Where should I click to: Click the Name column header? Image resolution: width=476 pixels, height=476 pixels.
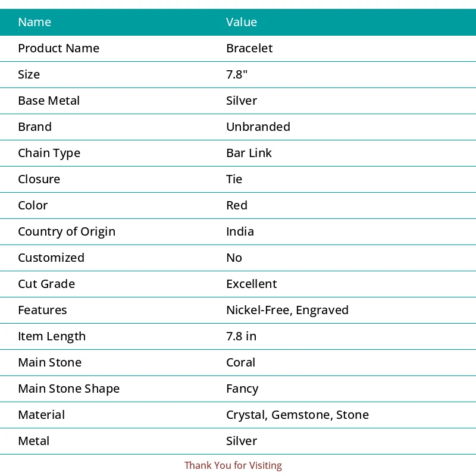coord(35,22)
